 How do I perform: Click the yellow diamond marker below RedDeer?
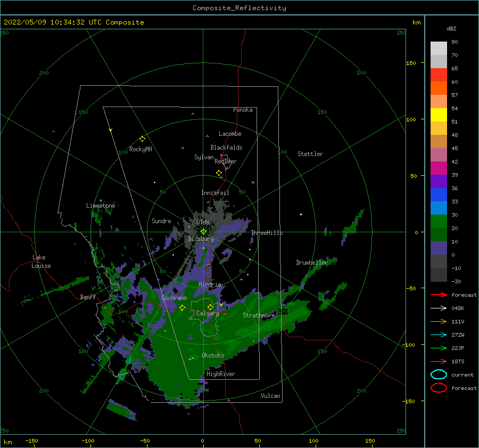219,173
